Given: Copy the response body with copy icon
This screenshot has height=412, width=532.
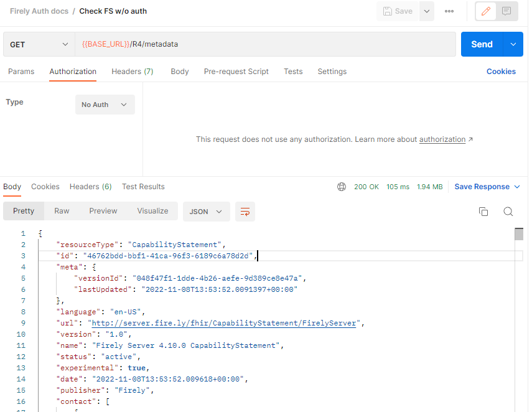Looking at the screenshot, I should [483, 212].
